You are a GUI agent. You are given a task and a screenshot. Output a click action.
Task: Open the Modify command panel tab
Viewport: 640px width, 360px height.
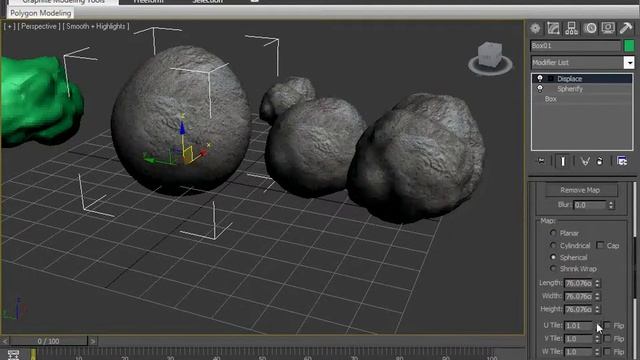(x=553, y=28)
